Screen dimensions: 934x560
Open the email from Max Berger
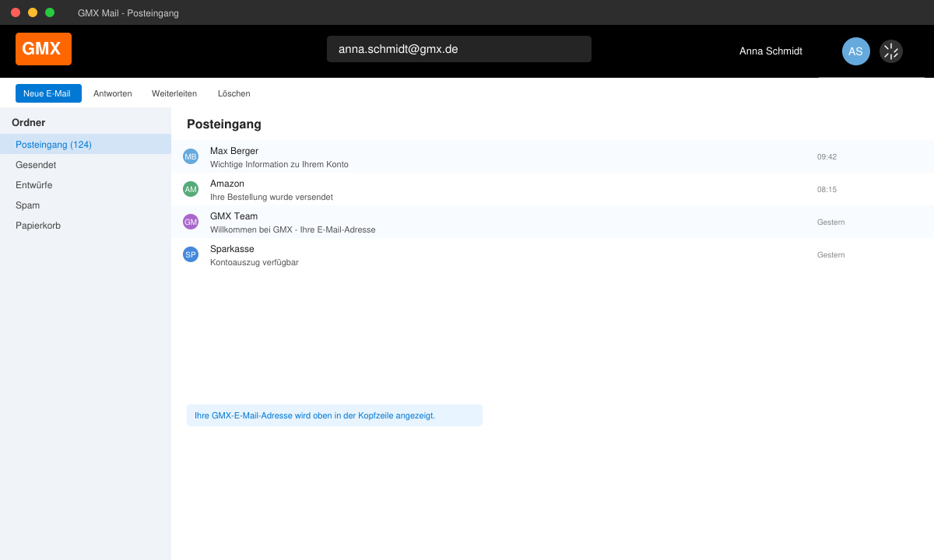pyautogui.click(x=553, y=156)
